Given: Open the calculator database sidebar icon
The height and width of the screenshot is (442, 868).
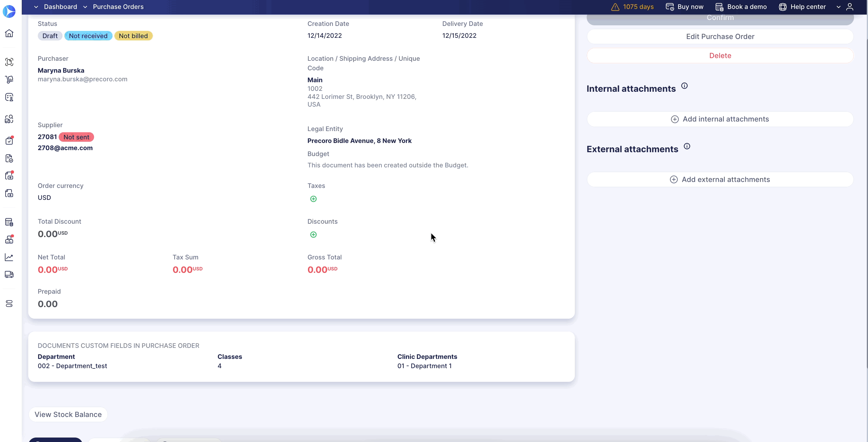Looking at the screenshot, I should pos(9,222).
